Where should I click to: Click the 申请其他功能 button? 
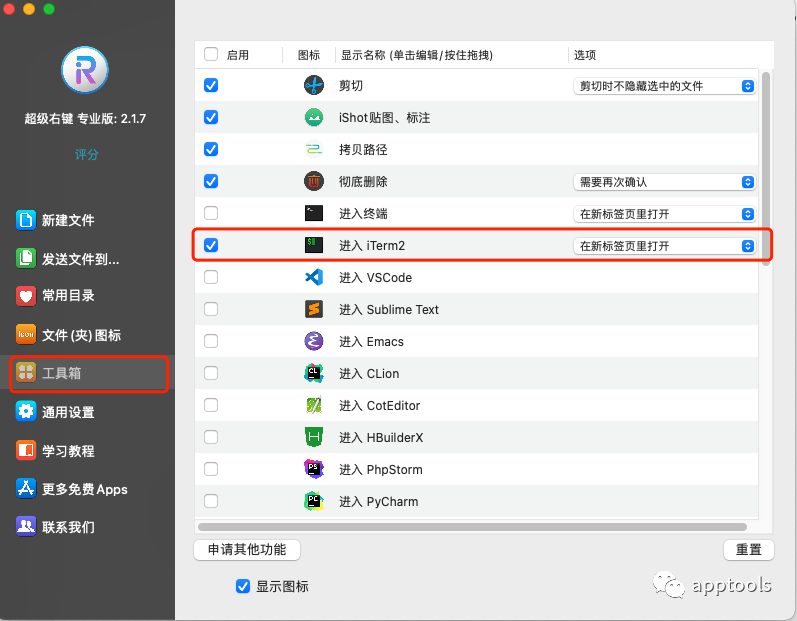(246, 549)
